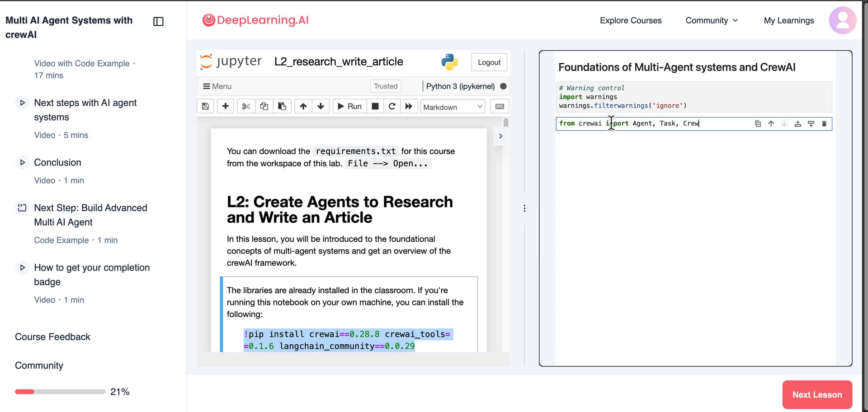Open My Learnings
The width and height of the screenshot is (868, 412).
(789, 20)
